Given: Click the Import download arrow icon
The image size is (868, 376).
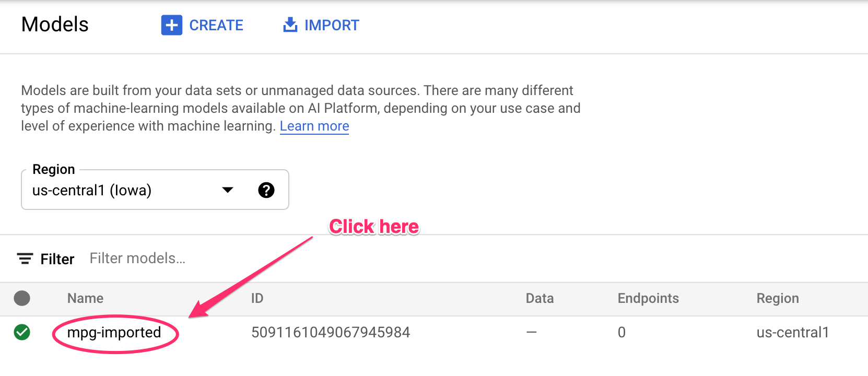Looking at the screenshot, I should coord(290,25).
